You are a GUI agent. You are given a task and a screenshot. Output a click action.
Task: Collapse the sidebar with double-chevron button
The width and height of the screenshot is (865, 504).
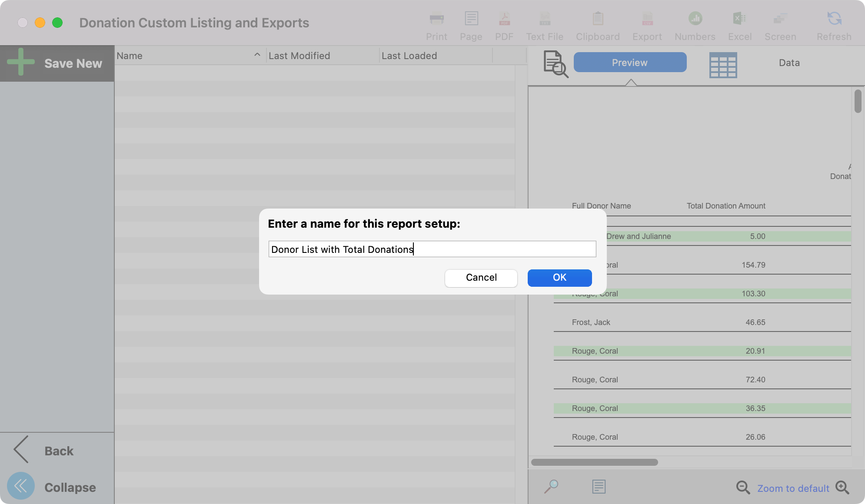tap(20, 486)
